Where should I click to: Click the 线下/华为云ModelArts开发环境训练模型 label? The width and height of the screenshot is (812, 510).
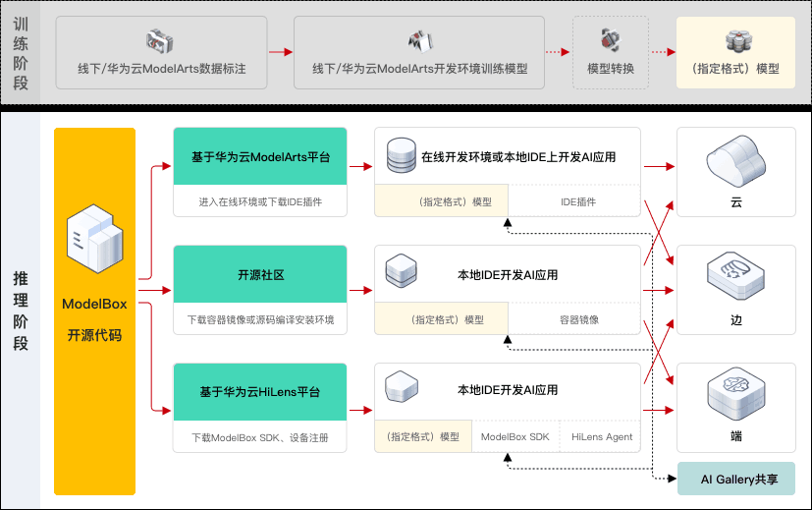tap(420, 69)
